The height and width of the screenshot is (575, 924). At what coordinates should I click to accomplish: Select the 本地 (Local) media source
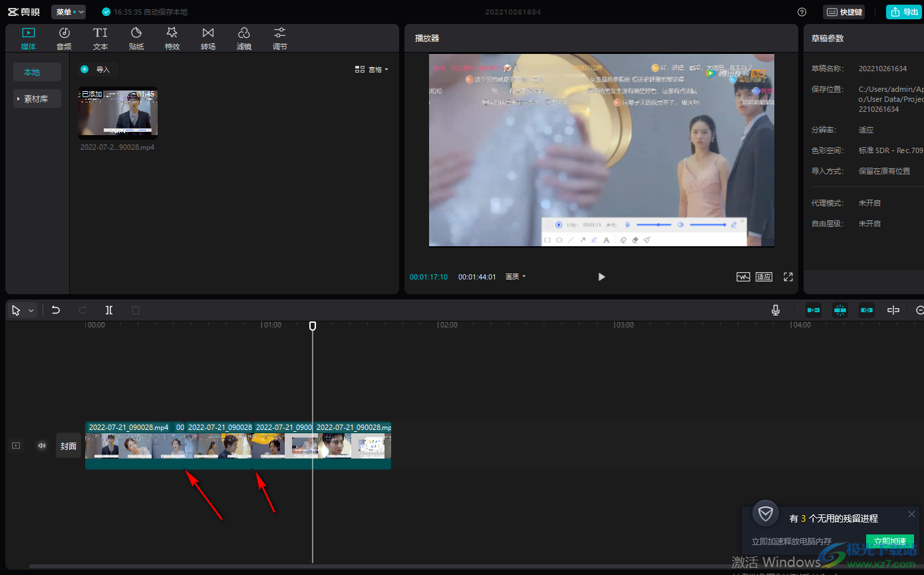pyautogui.click(x=37, y=72)
